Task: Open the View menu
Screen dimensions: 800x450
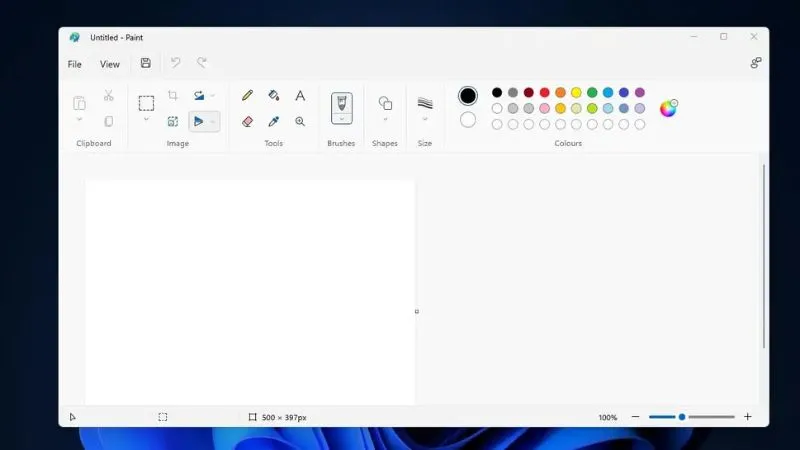Action: click(110, 64)
